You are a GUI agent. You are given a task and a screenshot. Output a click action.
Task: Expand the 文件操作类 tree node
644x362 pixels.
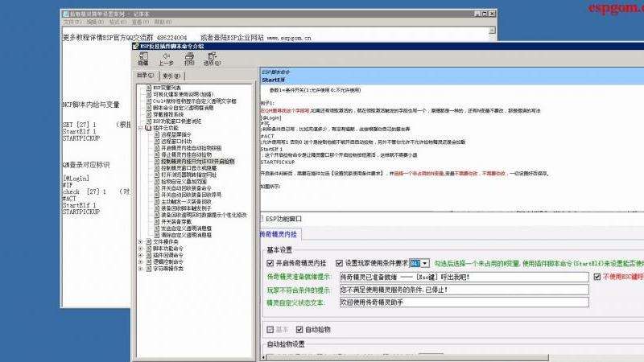coord(141,241)
